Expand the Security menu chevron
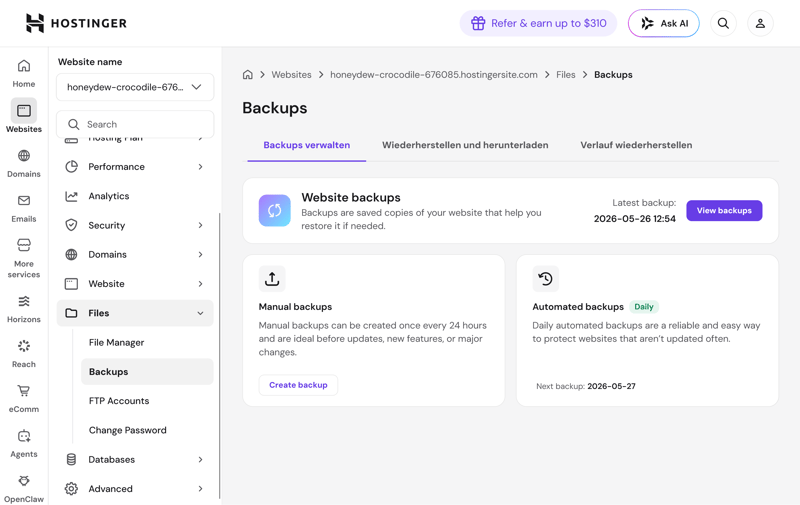 click(201, 225)
